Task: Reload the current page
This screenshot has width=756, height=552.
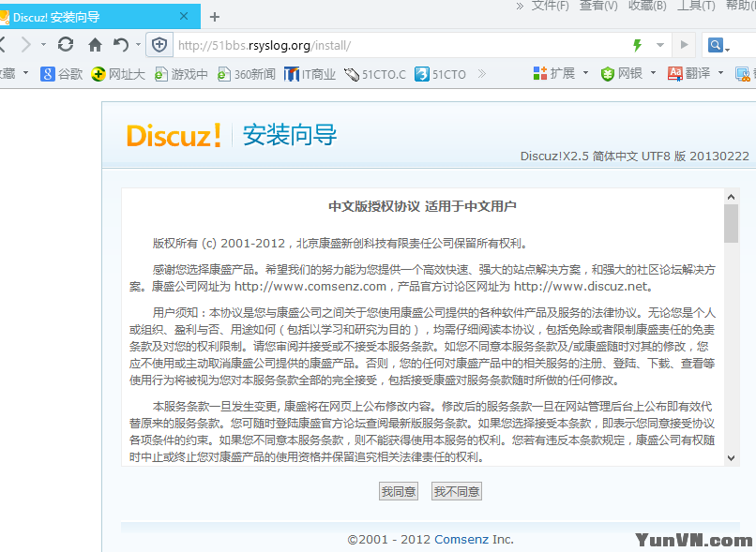Action: click(x=66, y=45)
